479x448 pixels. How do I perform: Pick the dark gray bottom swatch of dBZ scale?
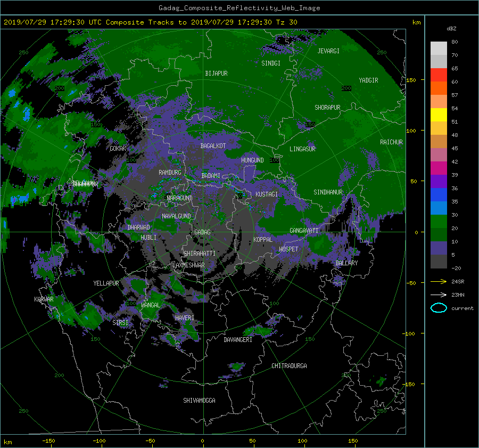(439, 262)
